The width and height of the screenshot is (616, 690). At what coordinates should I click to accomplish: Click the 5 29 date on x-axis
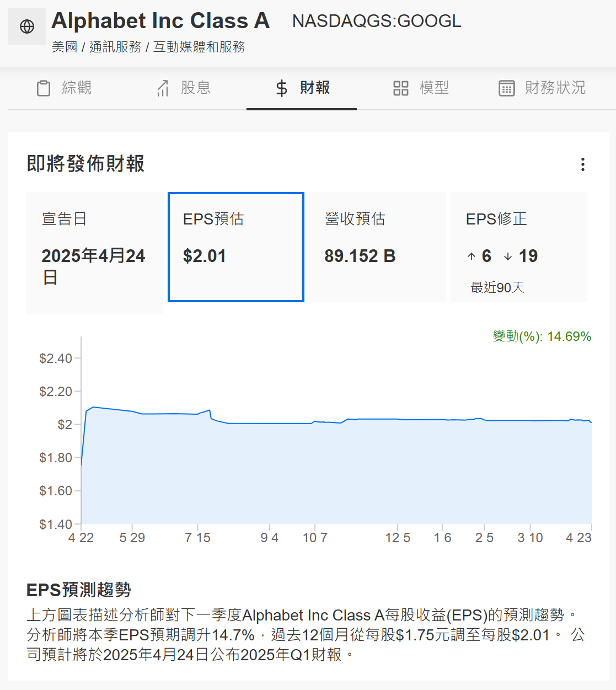(x=132, y=538)
